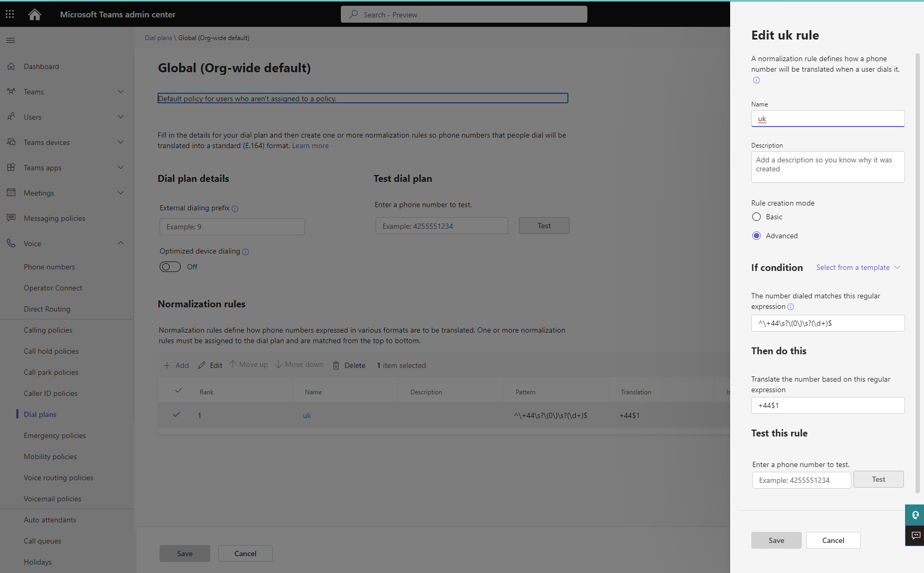Open the help headset floating icon
924x573 pixels.
pos(915,515)
